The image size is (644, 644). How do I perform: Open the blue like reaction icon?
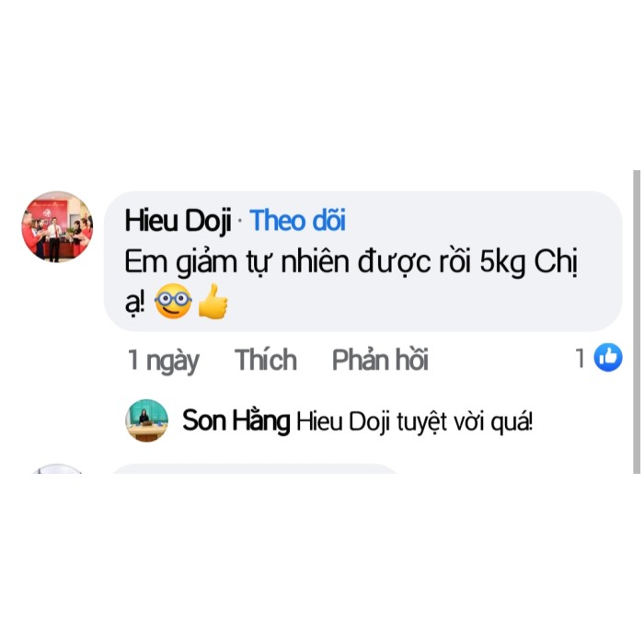[x=608, y=357]
